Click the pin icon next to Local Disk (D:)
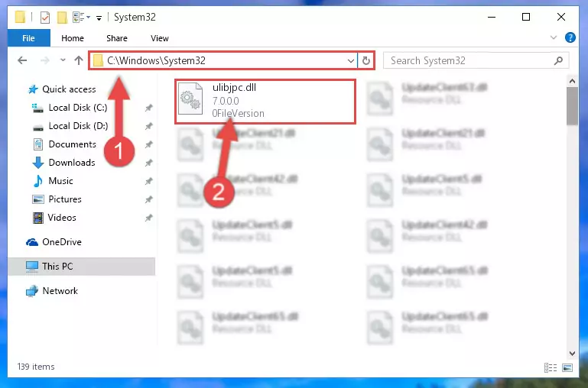Image resolution: width=588 pixels, height=388 pixels. point(148,126)
